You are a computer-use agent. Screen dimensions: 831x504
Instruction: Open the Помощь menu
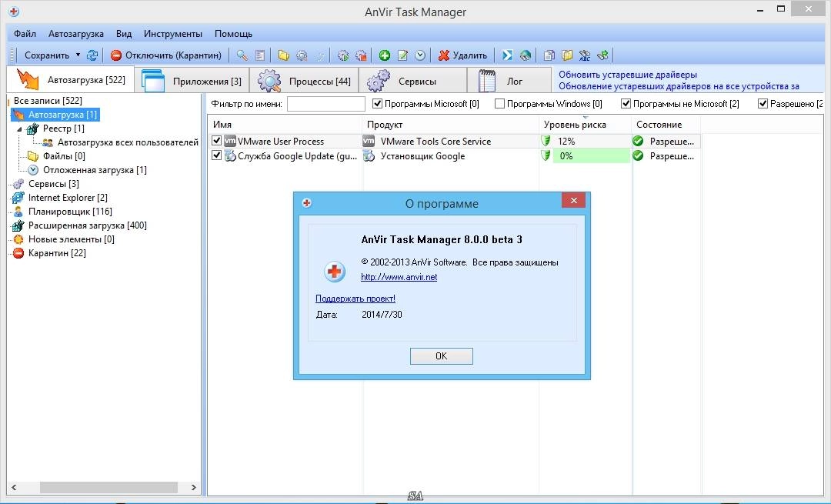pyautogui.click(x=233, y=33)
